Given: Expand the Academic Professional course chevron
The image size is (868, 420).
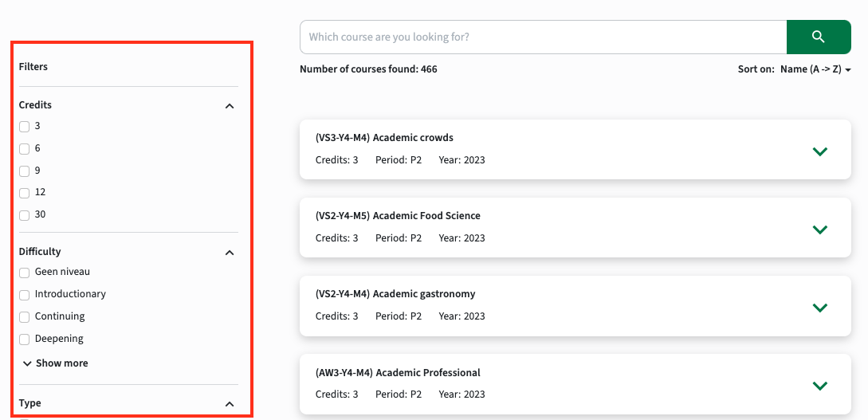Looking at the screenshot, I should point(819,385).
